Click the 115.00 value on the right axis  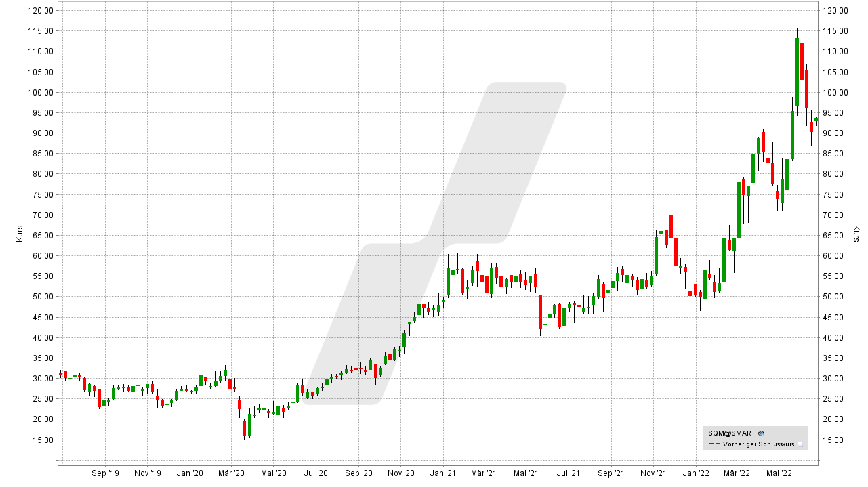click(835, 31)
